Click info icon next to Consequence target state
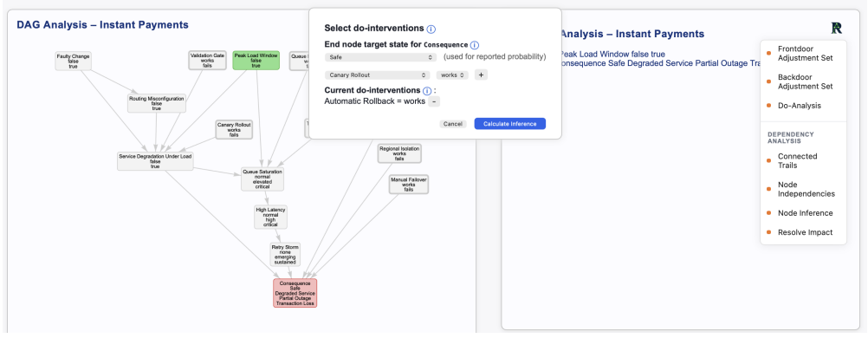Viewport: 868px width, 338px height. click(x=475, y=45)
